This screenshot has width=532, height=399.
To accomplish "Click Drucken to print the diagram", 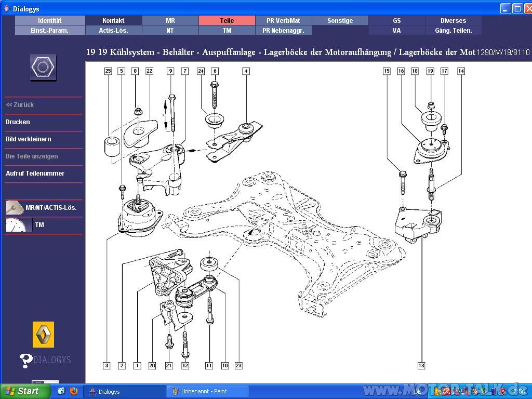I will pos(18,122).
